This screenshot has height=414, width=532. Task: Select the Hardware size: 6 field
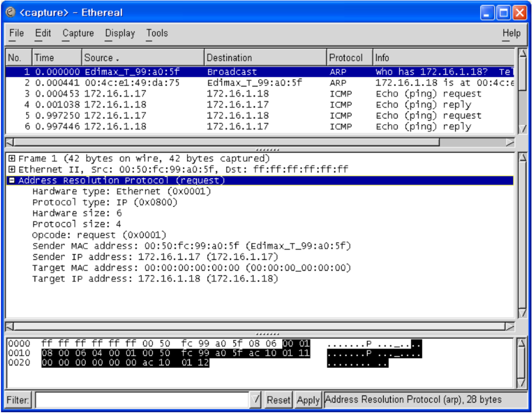[77, 213]
